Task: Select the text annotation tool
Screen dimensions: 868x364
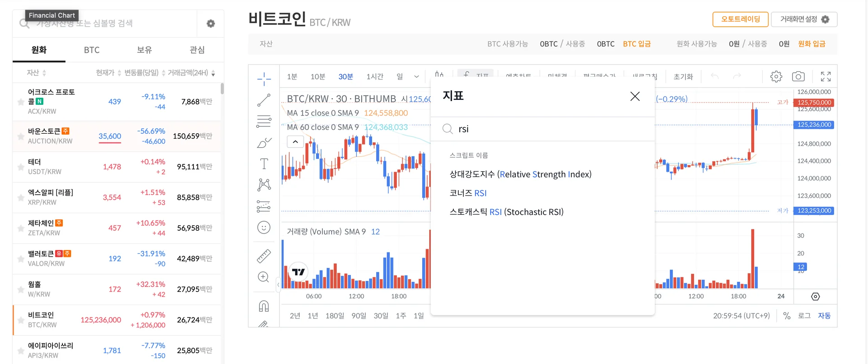Action: 264,163
